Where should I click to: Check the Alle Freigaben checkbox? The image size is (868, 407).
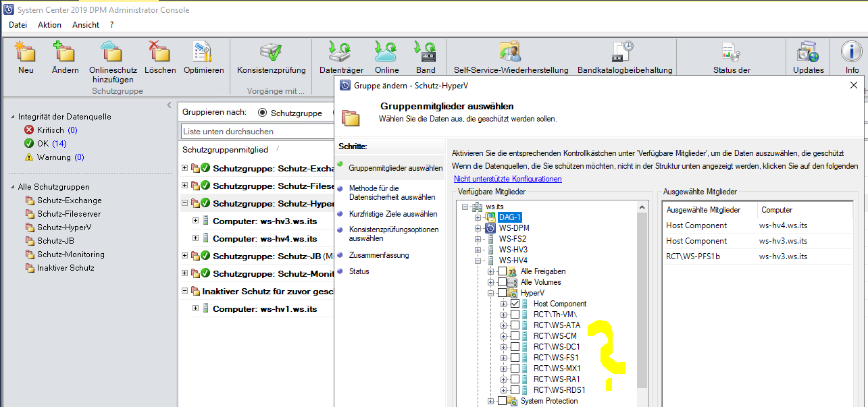502,271
